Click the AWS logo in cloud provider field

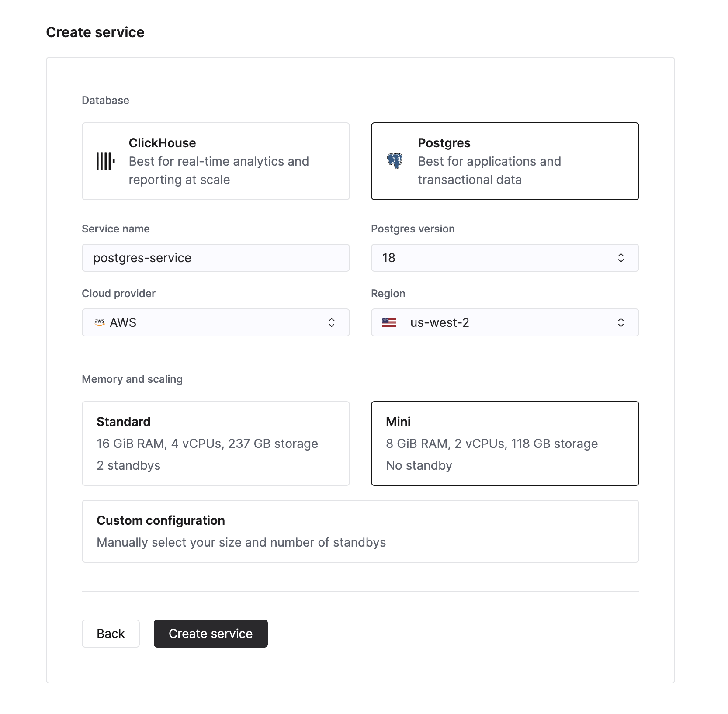100,322
